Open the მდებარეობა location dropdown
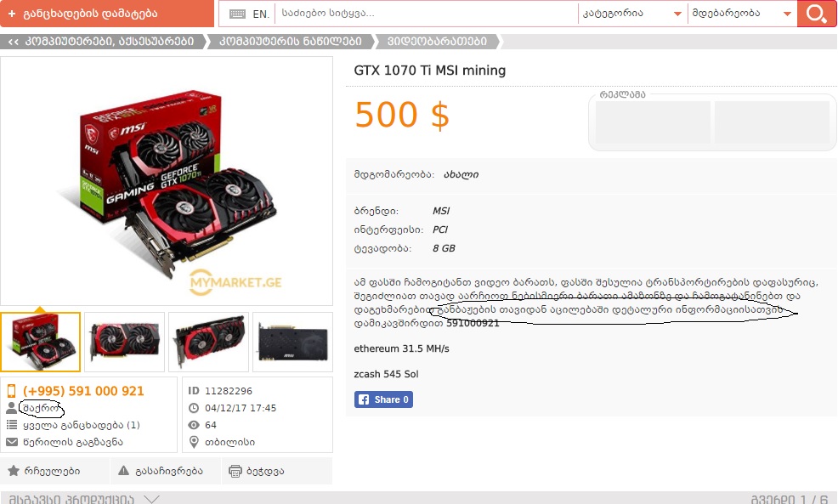Screen dimensions: 838x504 (x=742, y=14)
